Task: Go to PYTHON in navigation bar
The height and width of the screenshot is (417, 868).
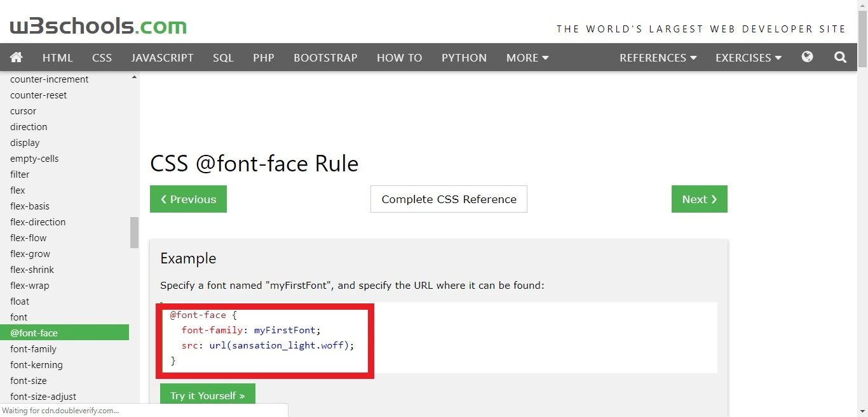Action: click(x=464, y=58)
